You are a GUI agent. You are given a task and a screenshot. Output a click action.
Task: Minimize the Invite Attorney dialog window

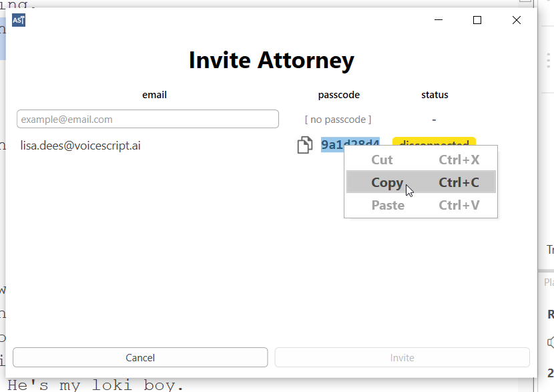click(x=438, y=20)
